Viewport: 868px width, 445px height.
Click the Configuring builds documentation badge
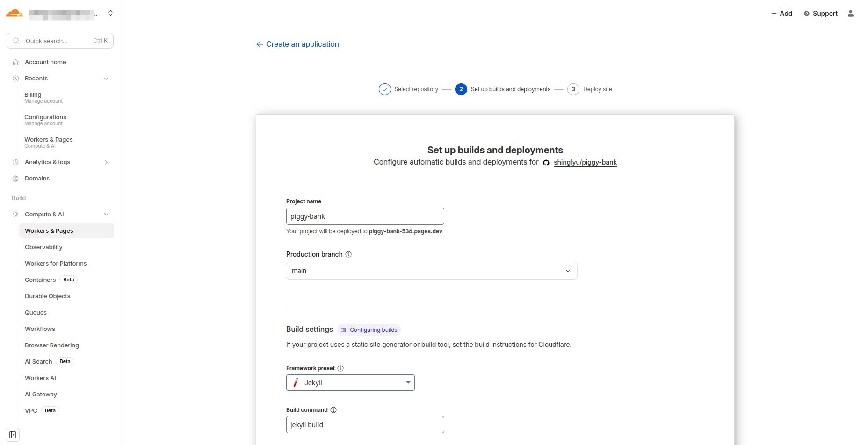point(369,330)
